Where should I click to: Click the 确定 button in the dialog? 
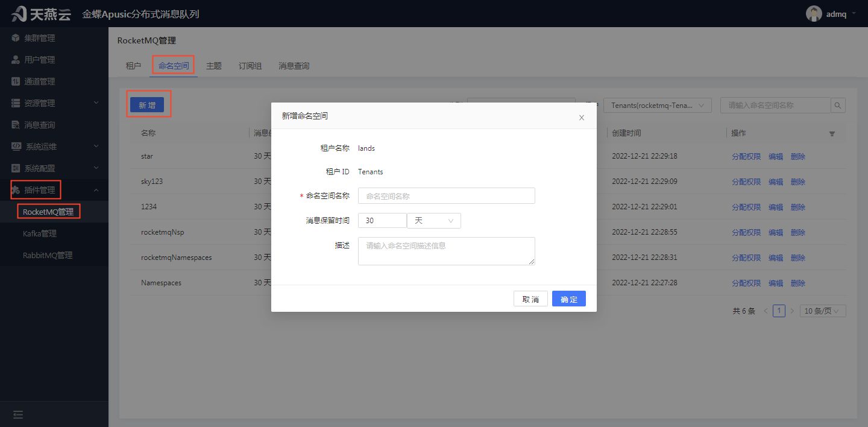(x=569, y=299)
